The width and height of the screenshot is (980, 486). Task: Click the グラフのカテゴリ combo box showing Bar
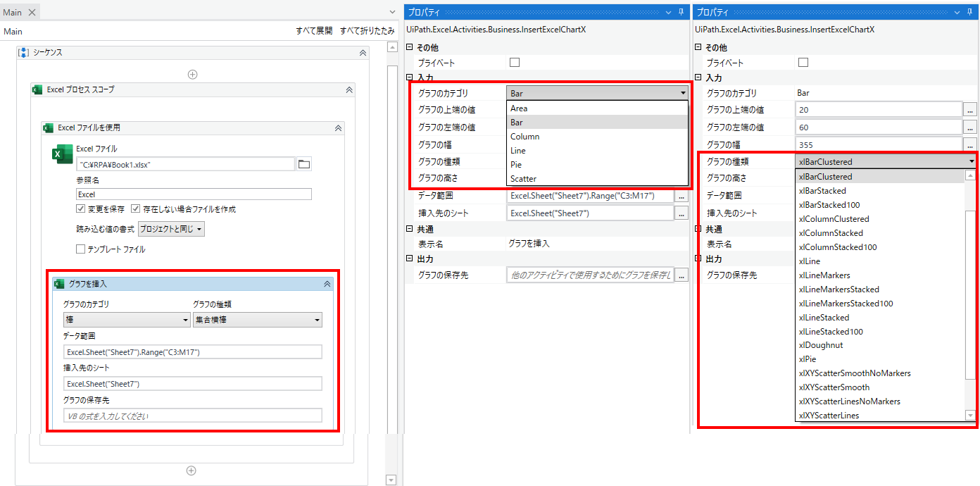597,93
